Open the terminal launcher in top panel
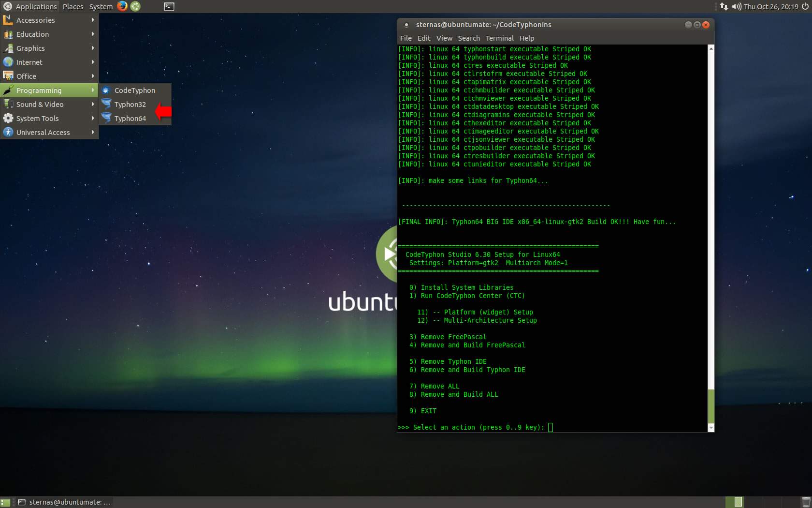Screen dimensions: 812x508 tap(169, 6)
